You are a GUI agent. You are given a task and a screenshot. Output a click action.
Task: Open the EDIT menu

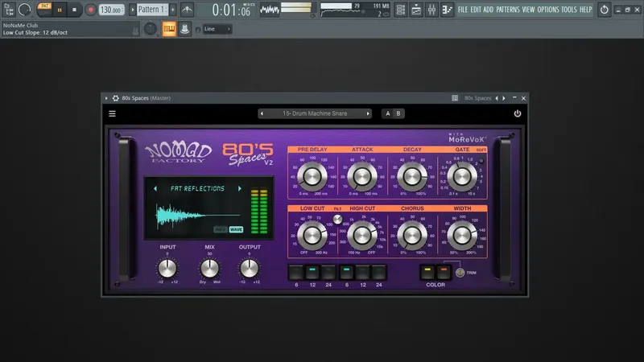tap(476, 10)
